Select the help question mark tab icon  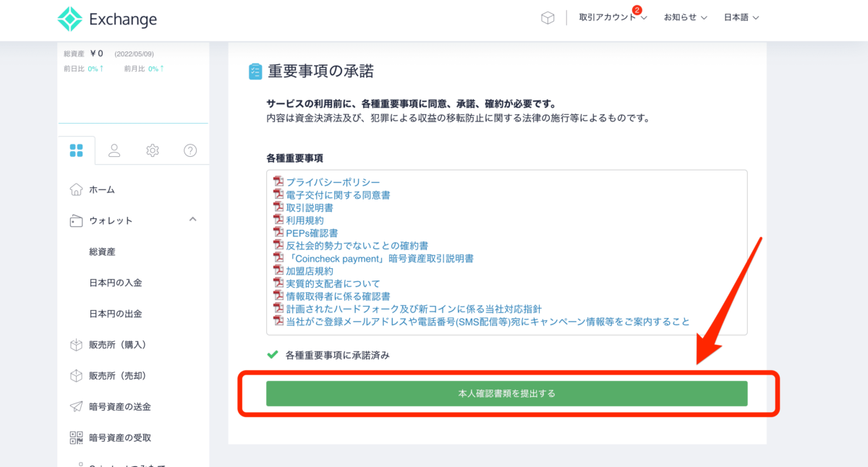(x=190, y=150)
